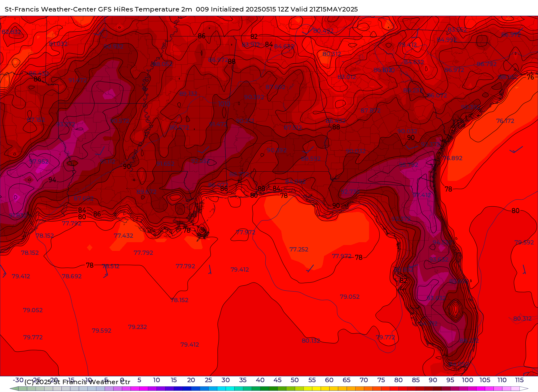538x392 pixels.
Task: Click the temperature value 89.132
Action: click(188, 94)
